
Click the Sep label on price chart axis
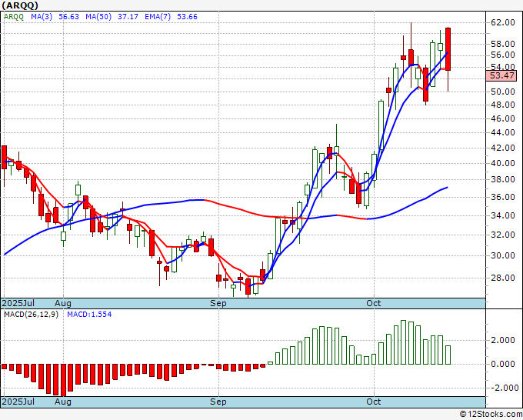click(x=218, y=303)
